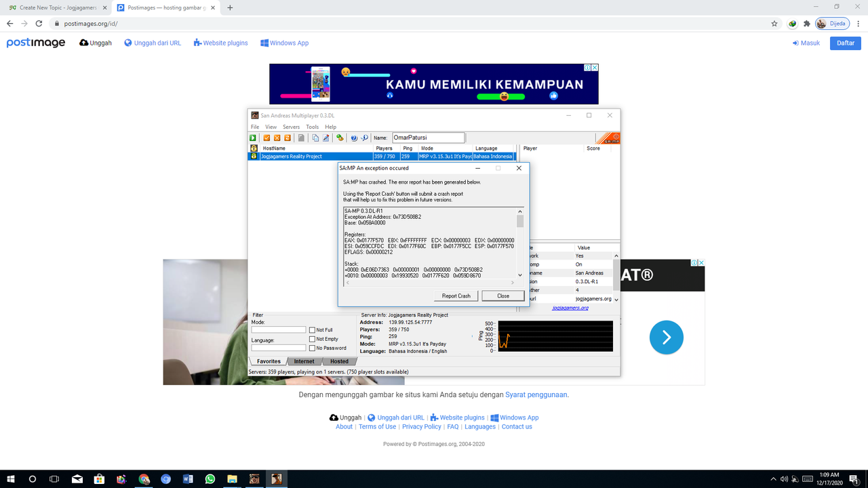Click the about info icon in SA-MP toolbar
This screenshot has height=488, width=868.
[x=364, y=138]
